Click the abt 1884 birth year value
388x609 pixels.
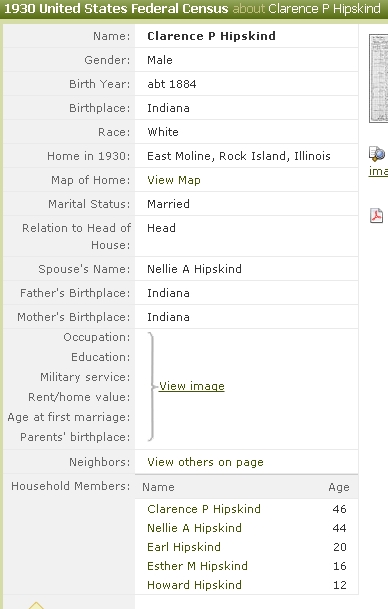(x=172, y=84)
